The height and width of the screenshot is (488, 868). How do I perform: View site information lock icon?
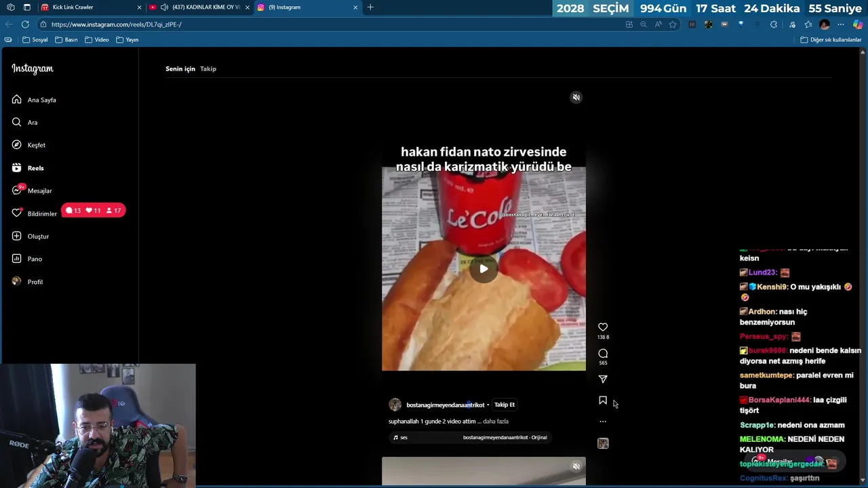43,24
